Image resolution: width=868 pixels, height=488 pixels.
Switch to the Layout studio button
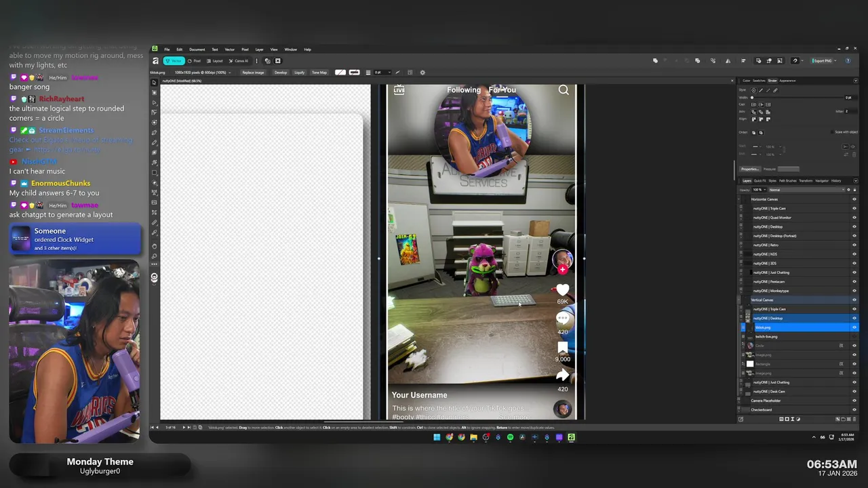tap(214, 61)
